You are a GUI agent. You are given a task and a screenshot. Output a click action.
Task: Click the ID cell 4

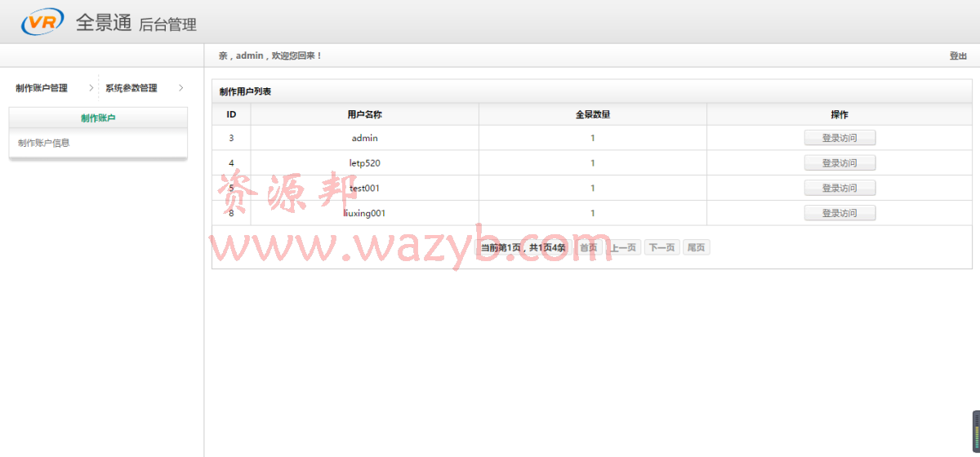pyautogui.click(x=231, y=163)
